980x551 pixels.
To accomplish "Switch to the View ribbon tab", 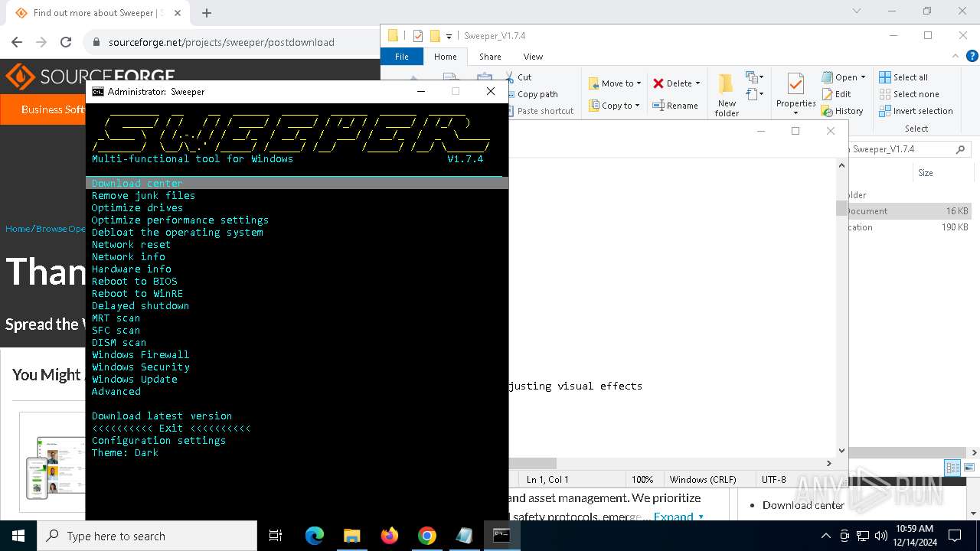I will coord(533,57).
